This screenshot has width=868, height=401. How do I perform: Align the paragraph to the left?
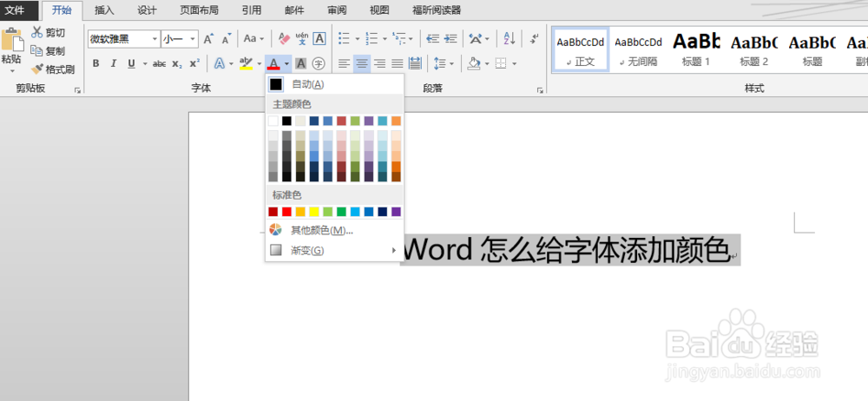point(345,63)
